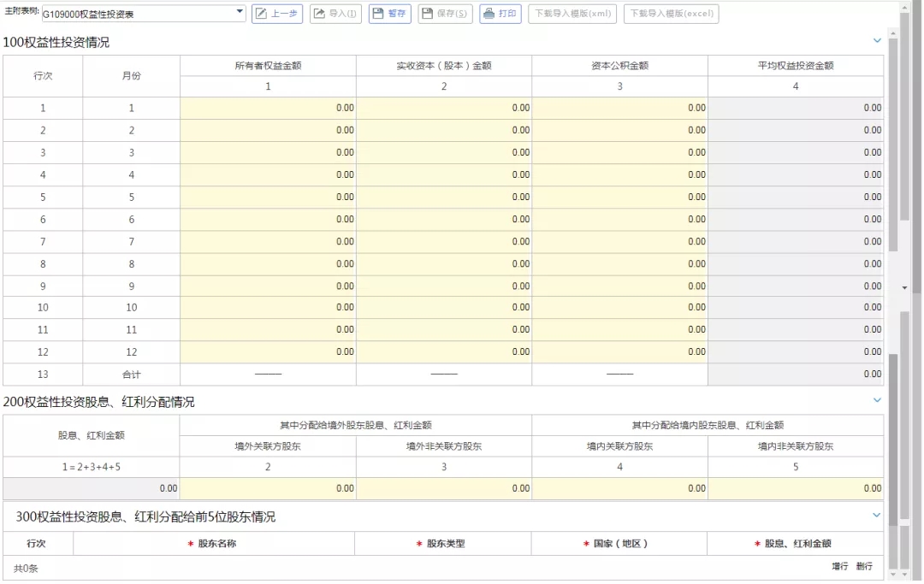924x584 pixels.
Task: Click the 上一步 (previous step) button
Action: click(x=277, y=14)
